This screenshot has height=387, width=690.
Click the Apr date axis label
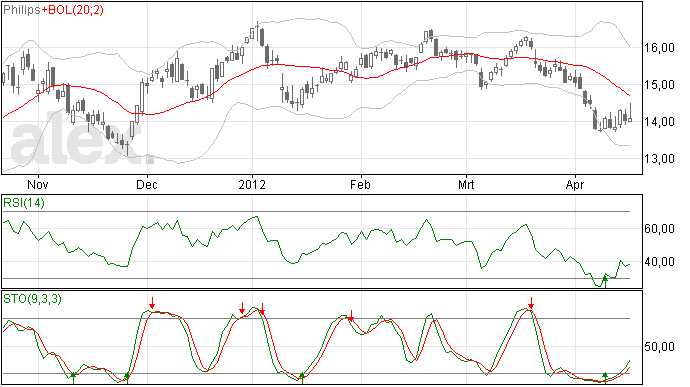575,184
